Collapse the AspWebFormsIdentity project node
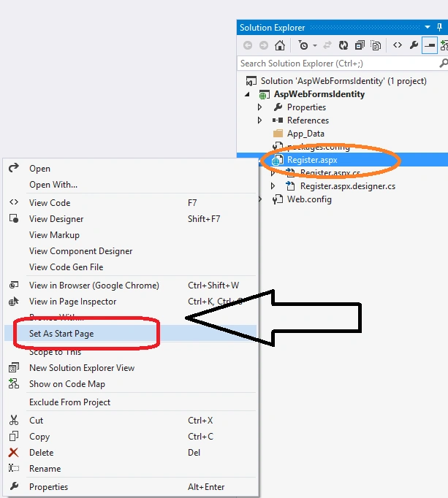448x498 pixels. coord(247,94)
